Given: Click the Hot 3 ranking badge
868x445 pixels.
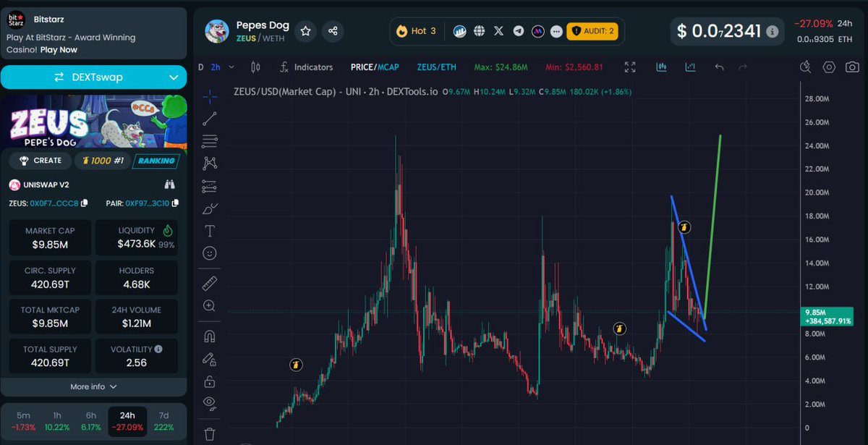Looking at the screenshot, I should click(x=416, y=31).
